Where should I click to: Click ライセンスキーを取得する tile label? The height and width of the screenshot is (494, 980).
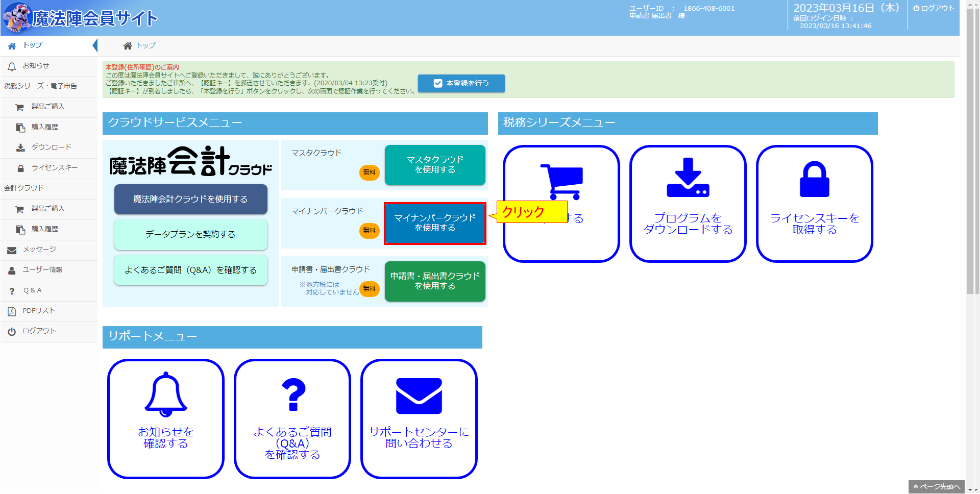815,224
